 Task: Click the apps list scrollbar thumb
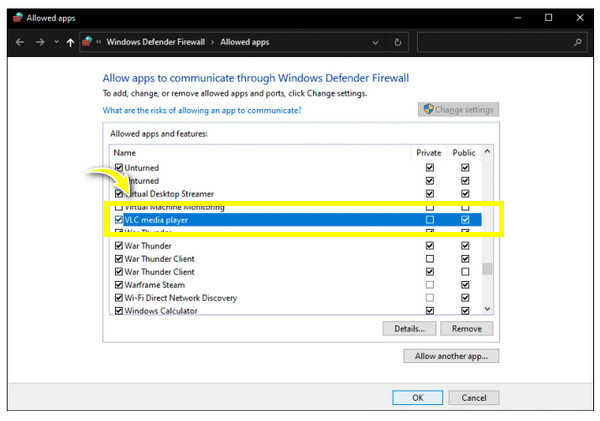coord(487,268)
